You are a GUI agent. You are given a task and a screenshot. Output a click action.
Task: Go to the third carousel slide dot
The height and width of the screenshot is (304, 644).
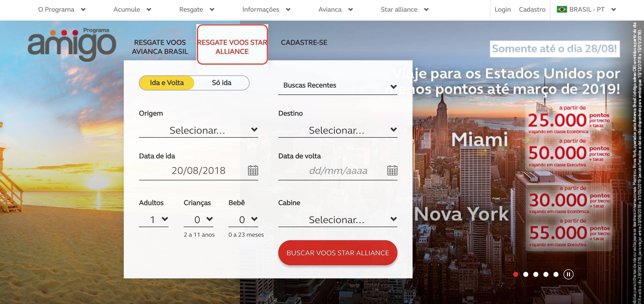click(x=536, y=274)
